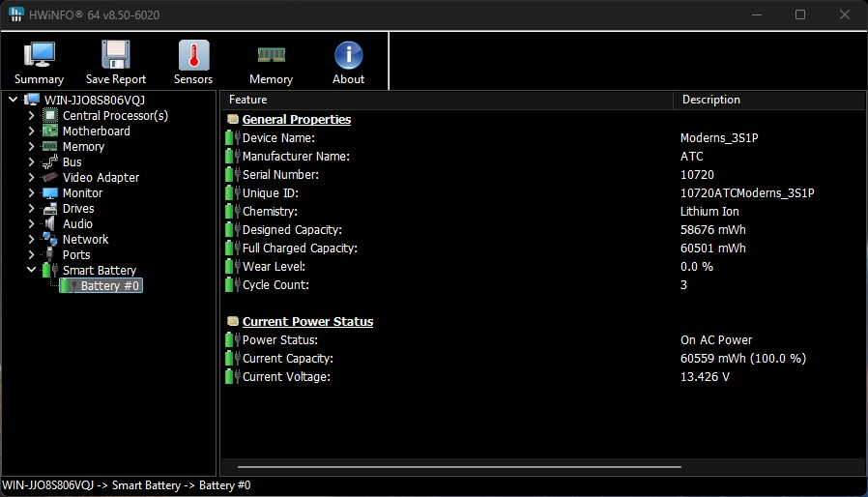The height and width of the screenshot is (497, 868).
Task: Click the folder icon beside Current Power Status
Action: (x=233, y=321)
